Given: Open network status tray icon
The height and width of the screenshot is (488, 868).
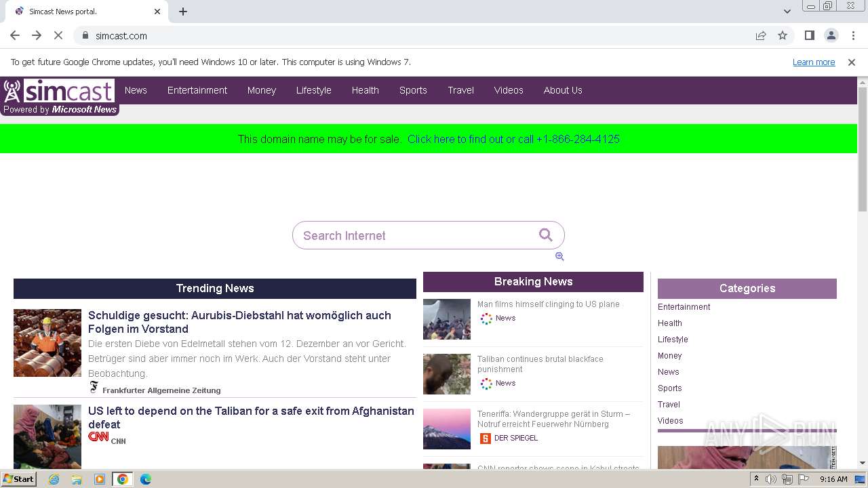Looking at the screenshot, I should [787, 479].
